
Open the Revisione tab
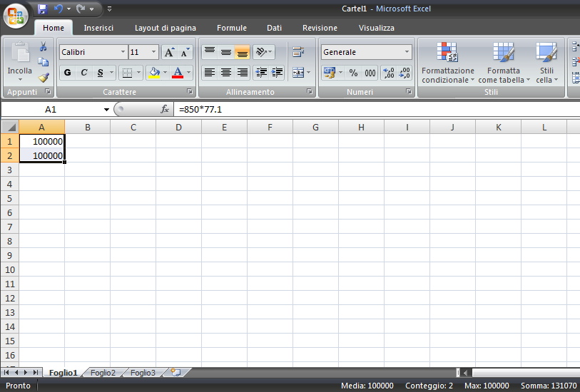coord(320,28)
